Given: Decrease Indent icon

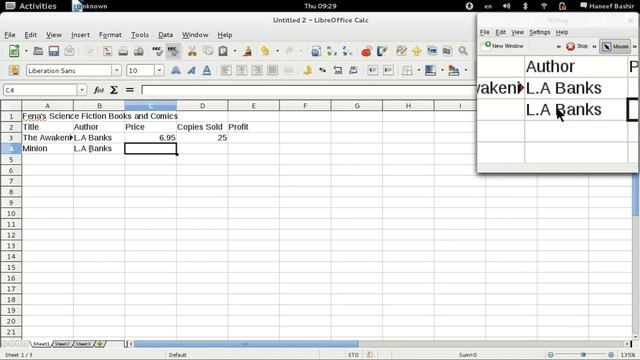Looking at the screenshot, I should coord(372,70).
